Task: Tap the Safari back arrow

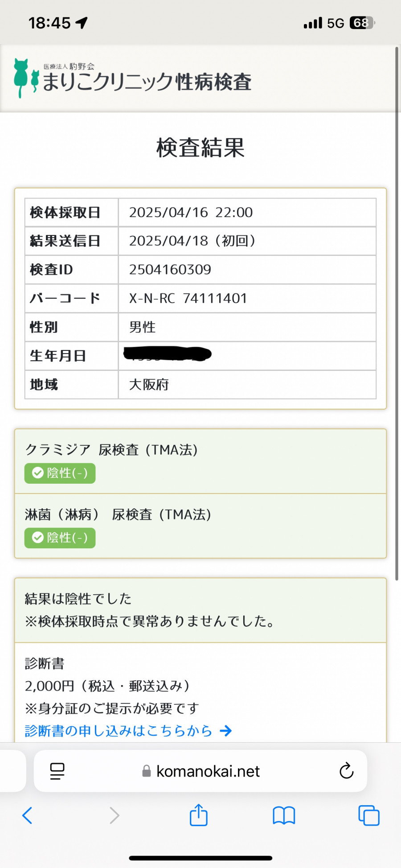Action: 27,815
